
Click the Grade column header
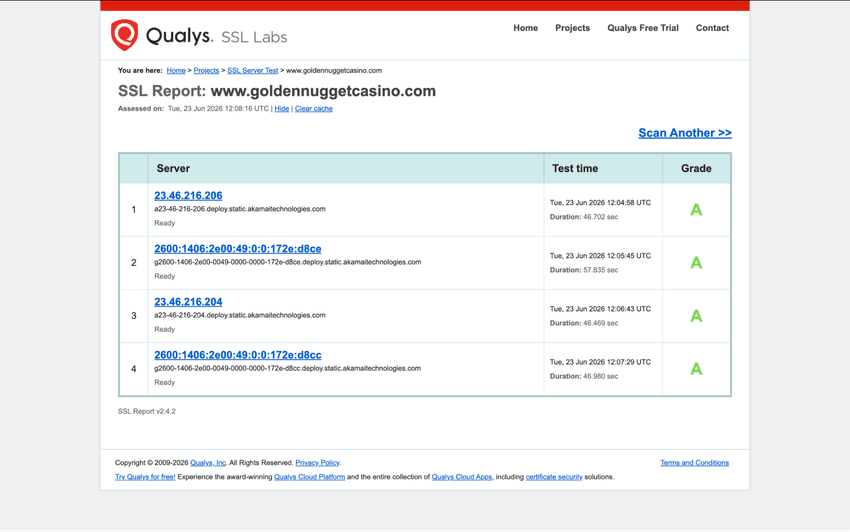coord(696,168)
